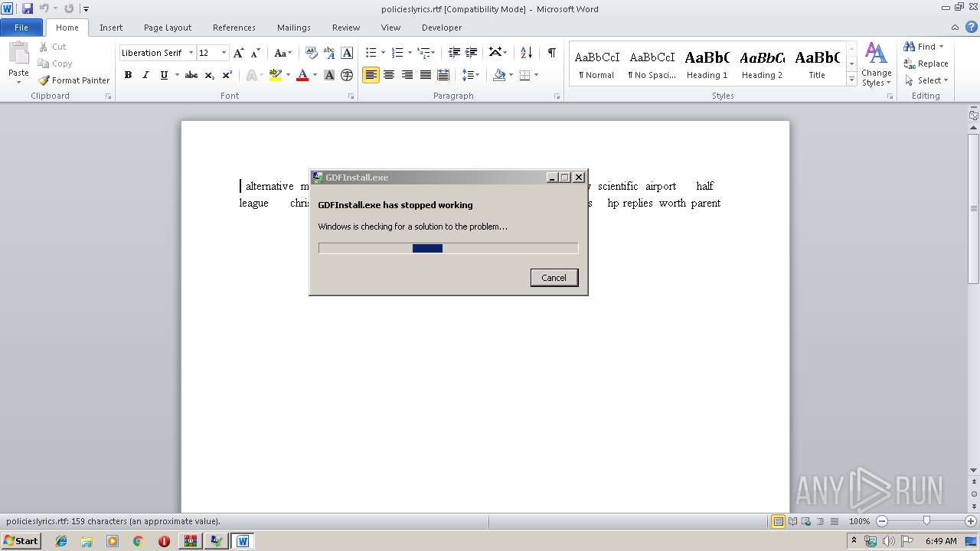Click Numbering list icon
The width and height of the screenshot is (980, 551).
coord(397,53)
